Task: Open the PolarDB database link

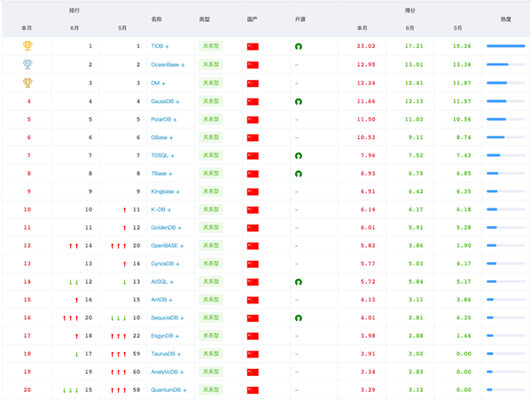Action: tap(160, 119)
